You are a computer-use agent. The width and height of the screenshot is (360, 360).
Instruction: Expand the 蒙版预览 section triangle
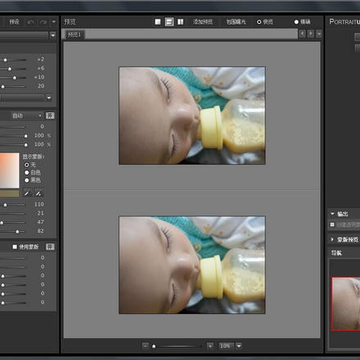tap(332, 239)
